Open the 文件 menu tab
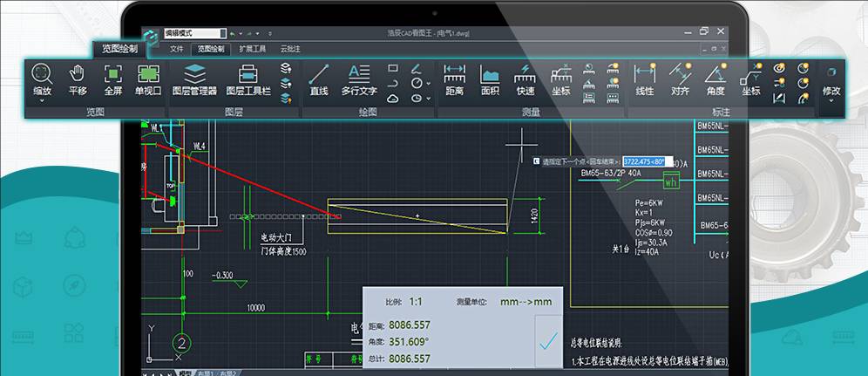The image size is (868, 376). 177,49
